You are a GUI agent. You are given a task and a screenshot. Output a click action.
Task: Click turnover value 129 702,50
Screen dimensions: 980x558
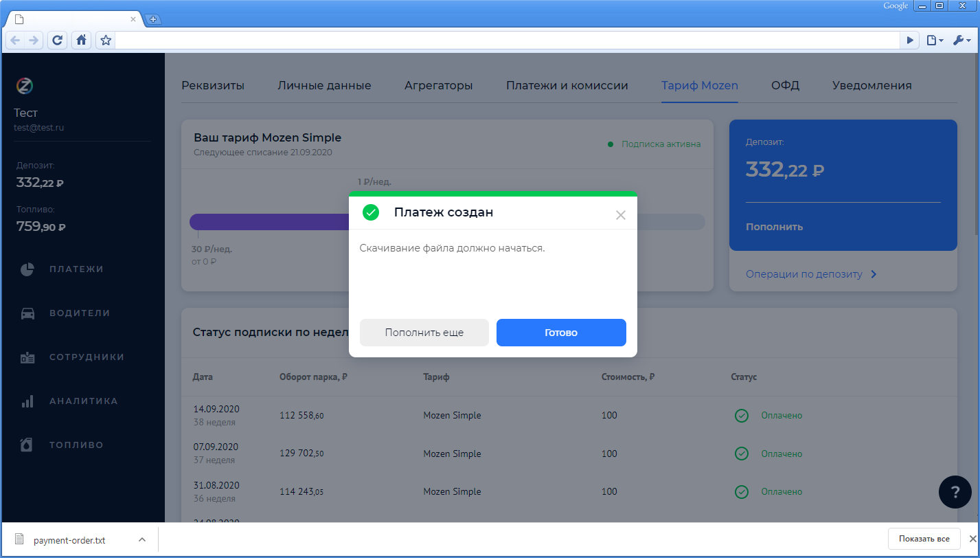click(x=301, y=454)
